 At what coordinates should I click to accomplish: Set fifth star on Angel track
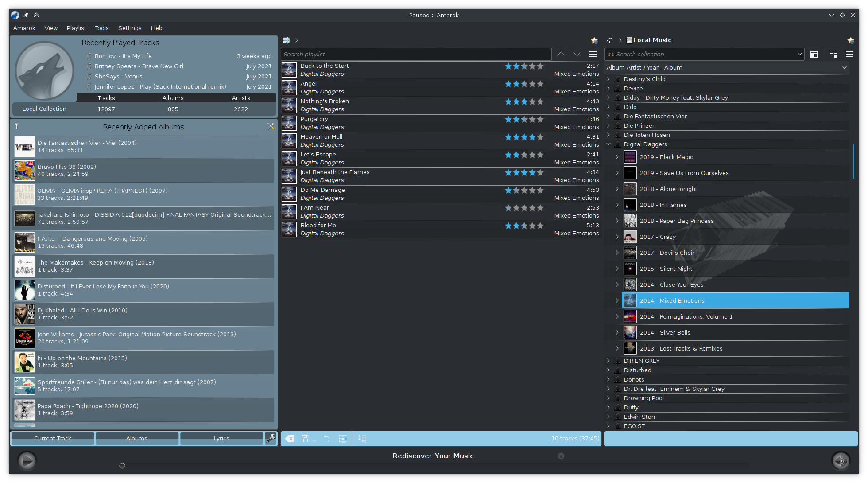(x=540, y=84)
